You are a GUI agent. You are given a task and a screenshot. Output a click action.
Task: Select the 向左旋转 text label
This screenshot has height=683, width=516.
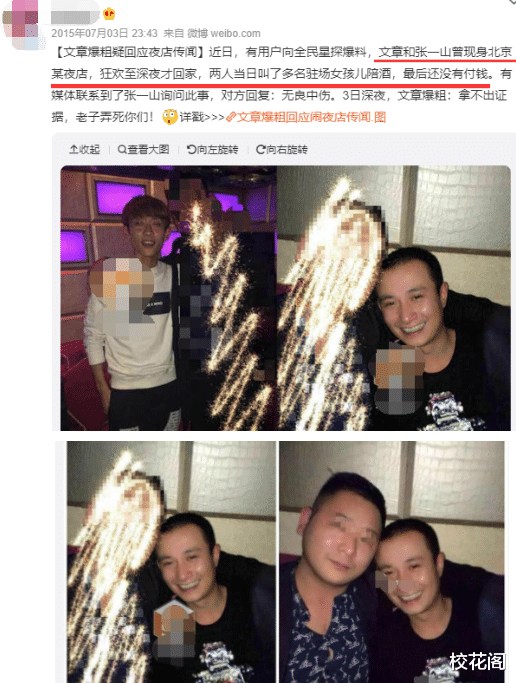coord(217,149)
